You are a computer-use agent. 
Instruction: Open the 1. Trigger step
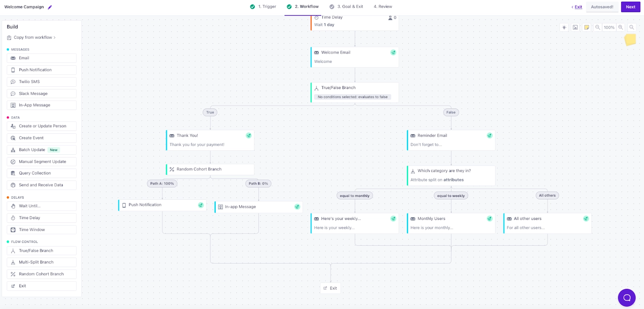[x=267, y=6]
